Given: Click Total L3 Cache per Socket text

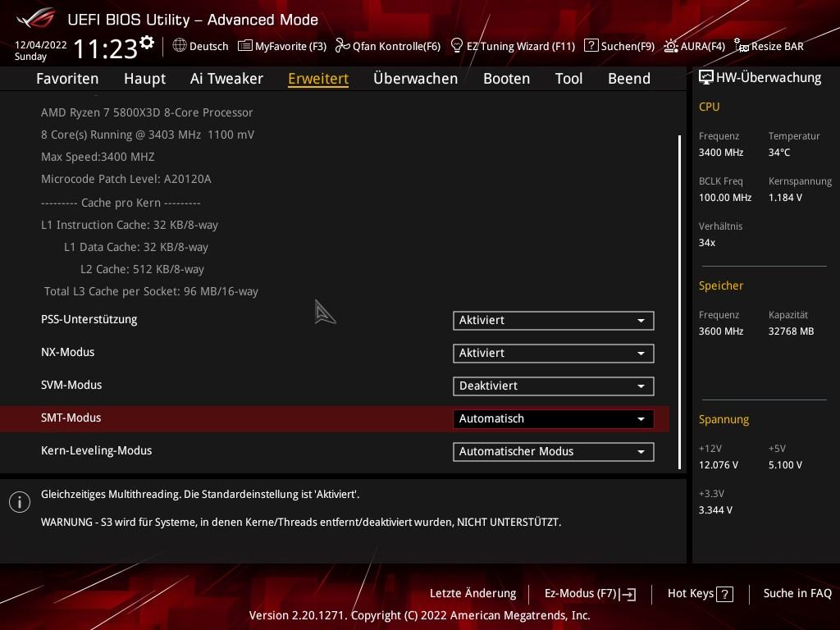Looking at the screenshot, I should [x=151, y=291].
